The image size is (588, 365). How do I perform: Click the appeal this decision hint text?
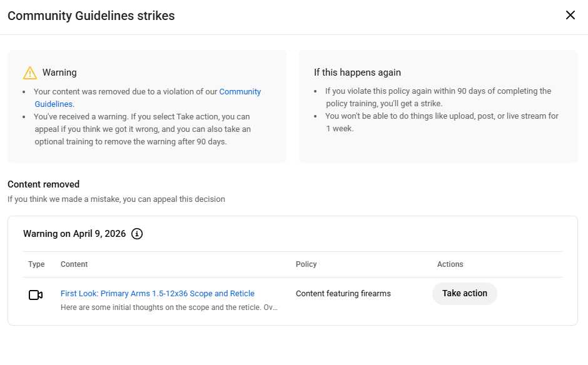click(116, 199)
